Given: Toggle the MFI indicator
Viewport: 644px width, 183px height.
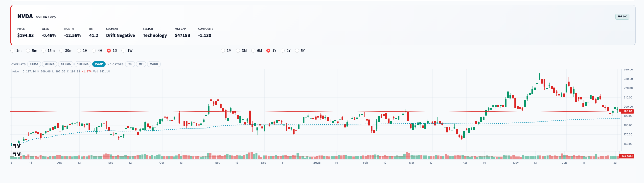Looking at the screenshot, I should (141, 64).
